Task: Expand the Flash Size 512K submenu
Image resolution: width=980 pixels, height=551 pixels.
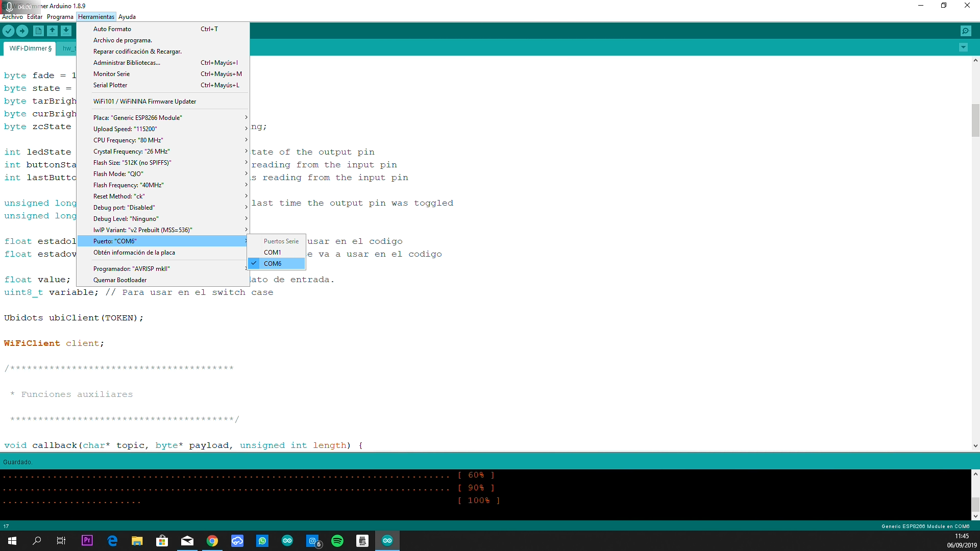Action: click(x=163, y=163)
